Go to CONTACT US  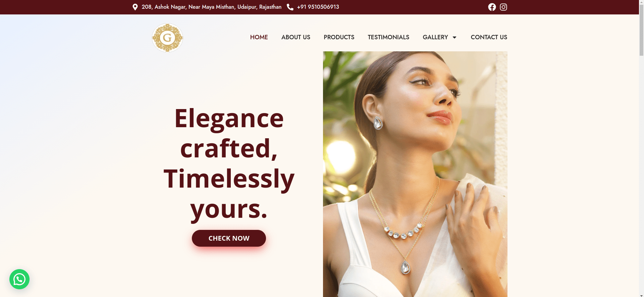pyautogui.click(x=489, y=37)
